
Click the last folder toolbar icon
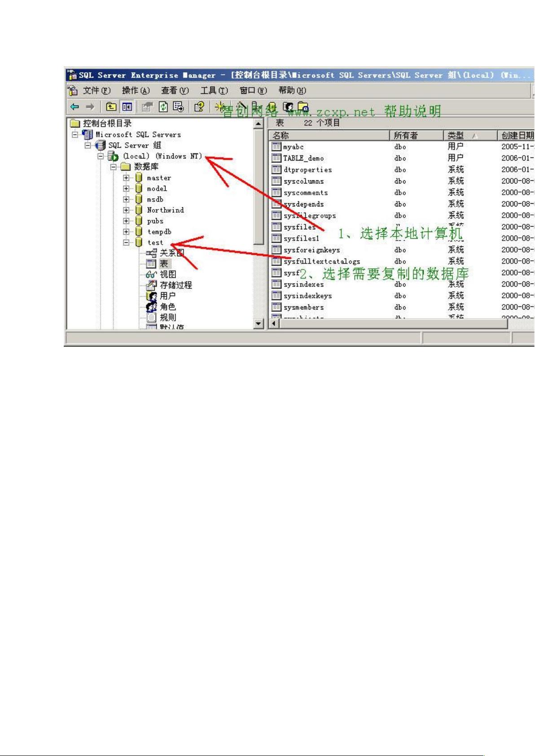coord(303,107)
